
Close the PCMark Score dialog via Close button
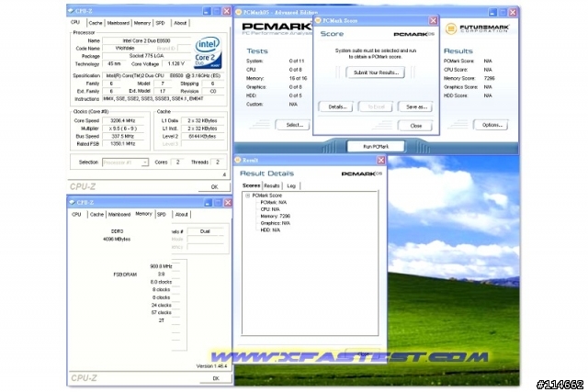[415, 126]
